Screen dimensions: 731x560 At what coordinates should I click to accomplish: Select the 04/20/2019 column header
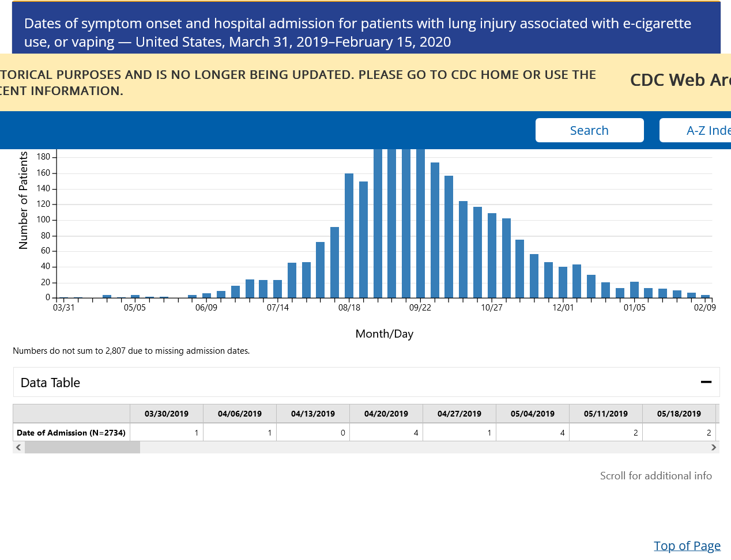click(386, 414)
